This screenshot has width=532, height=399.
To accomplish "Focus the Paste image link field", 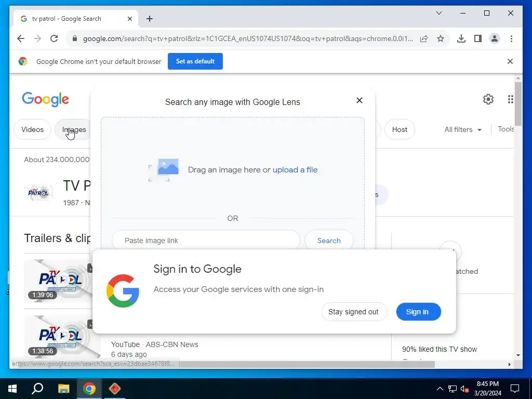I will pos(206,241).
